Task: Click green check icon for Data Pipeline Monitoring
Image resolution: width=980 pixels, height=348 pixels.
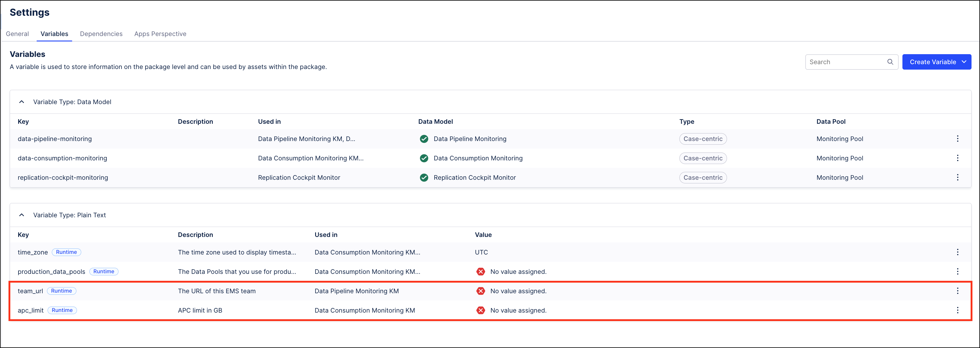Action: coord(424,139)
